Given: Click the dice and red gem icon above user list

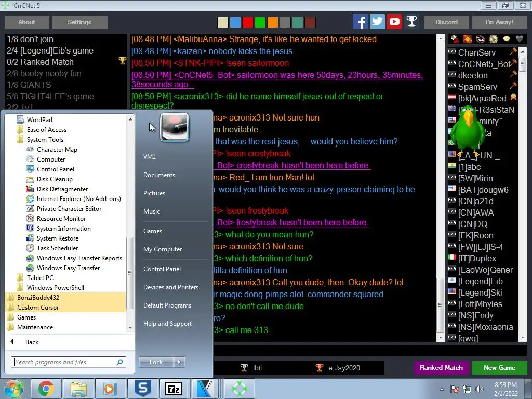Looking at the screenshot, I should (455, 39).
